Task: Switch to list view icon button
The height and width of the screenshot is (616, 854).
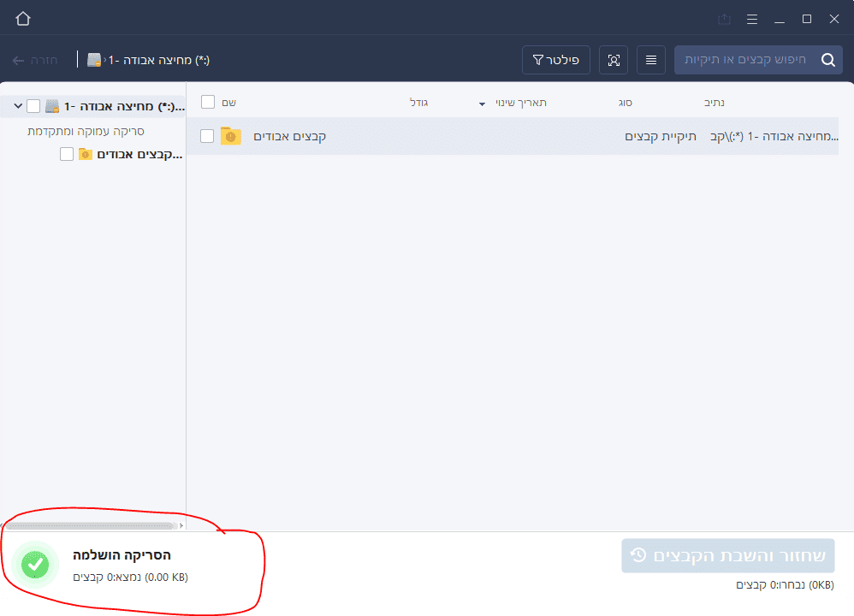Action: click(x=651, y=60)
